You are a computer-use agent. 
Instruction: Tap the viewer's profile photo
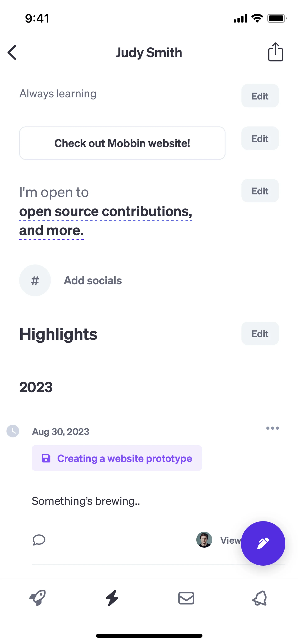204,540
